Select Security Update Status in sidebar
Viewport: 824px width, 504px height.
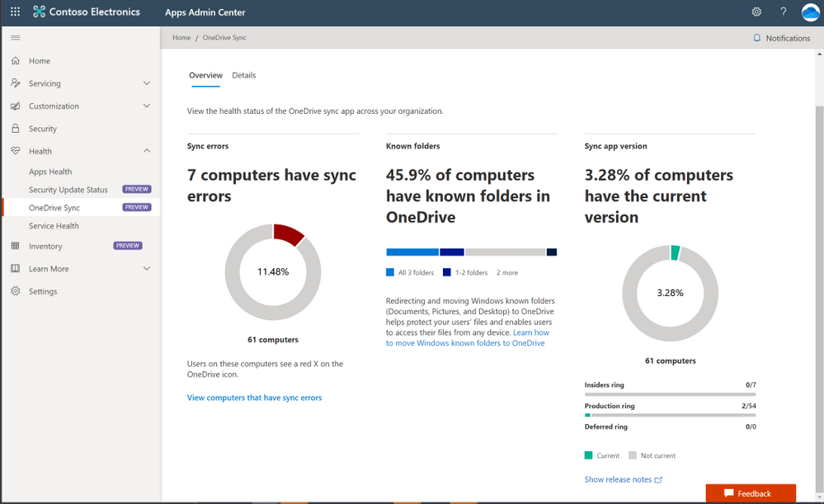pos(68,190)
